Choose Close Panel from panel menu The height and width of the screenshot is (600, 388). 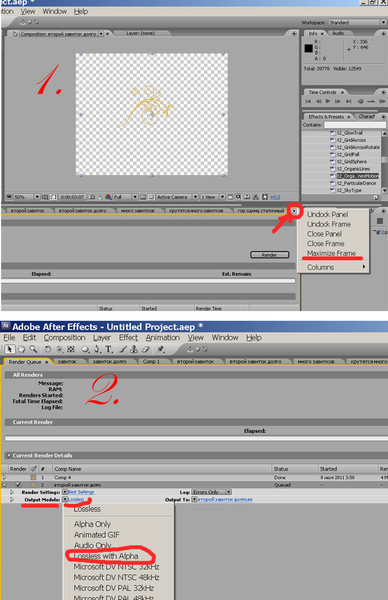[324, 234]
